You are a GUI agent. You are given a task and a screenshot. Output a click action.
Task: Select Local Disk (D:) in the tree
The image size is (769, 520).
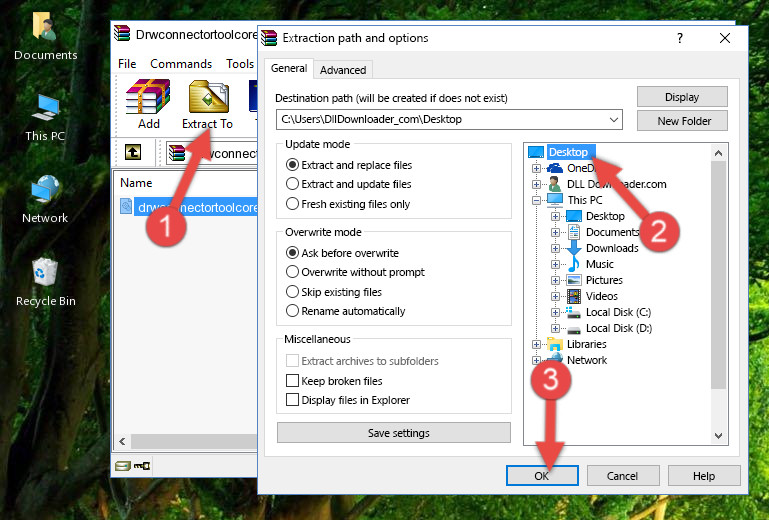point(618,328)
